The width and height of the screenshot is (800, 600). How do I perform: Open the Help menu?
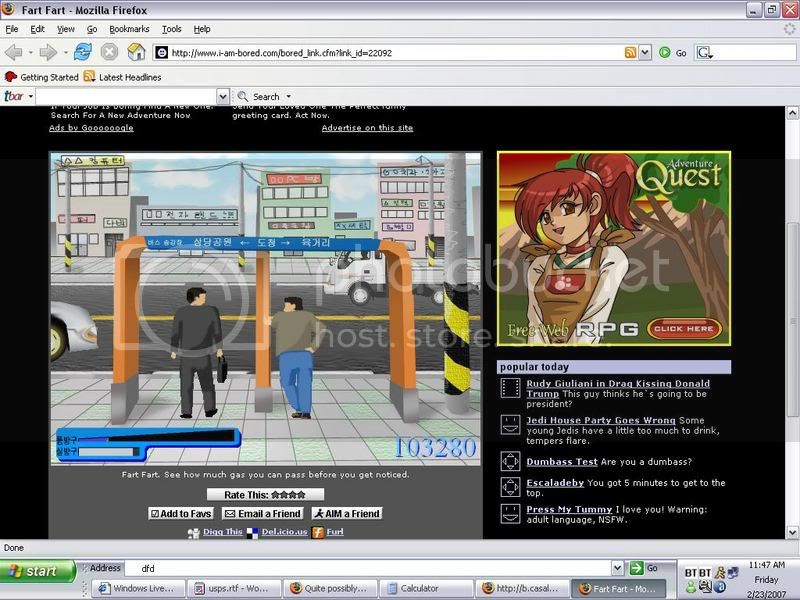202,29
